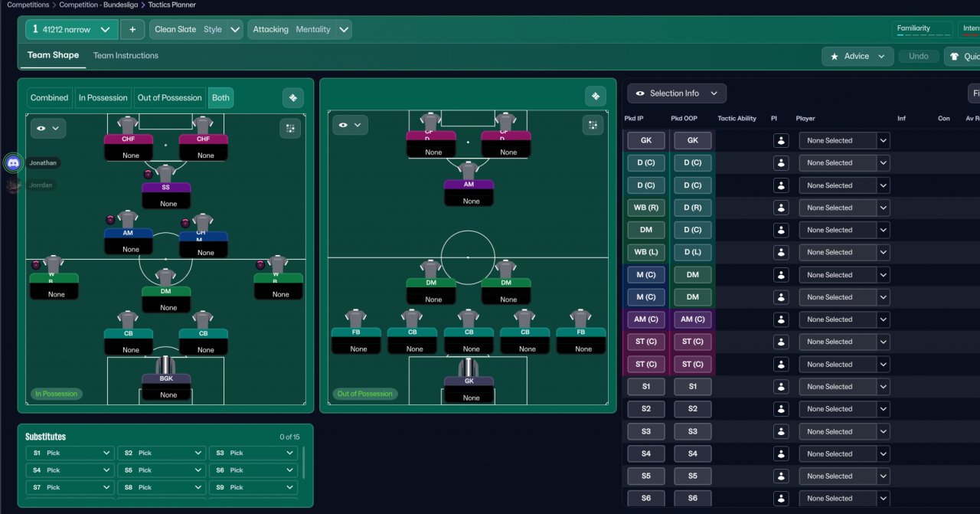Select In Possession DM player shirt

(165, 277)
